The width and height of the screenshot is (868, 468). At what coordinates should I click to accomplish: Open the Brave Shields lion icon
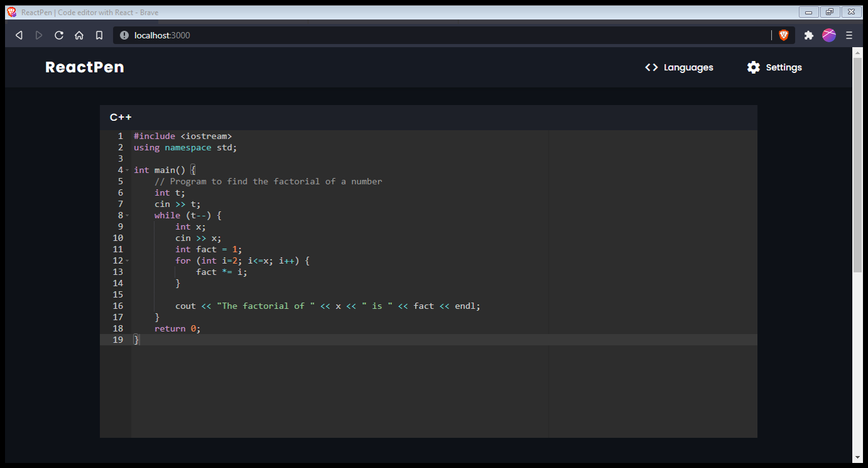pos(784,35)
